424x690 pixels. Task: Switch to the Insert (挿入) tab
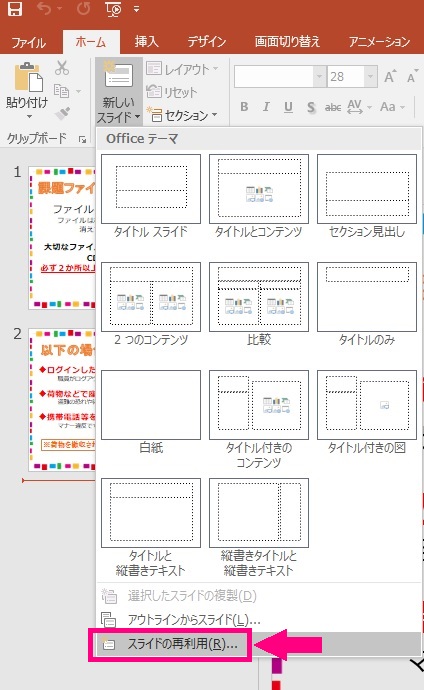[146, 41]
